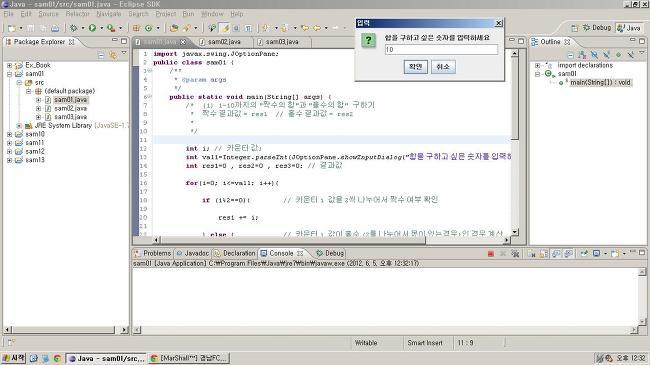Click the Print toolbar icon

point(55,28)
